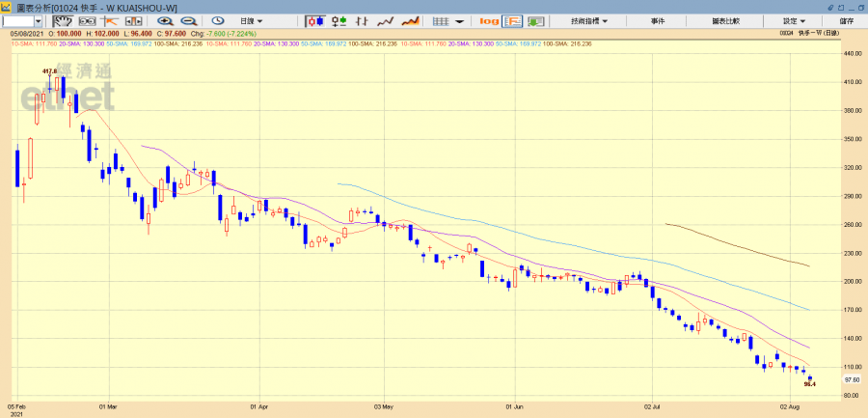The height and width of the screenshot is (418, 868).
Task: Open the 設定 menu
Action: tap(794, 20)
